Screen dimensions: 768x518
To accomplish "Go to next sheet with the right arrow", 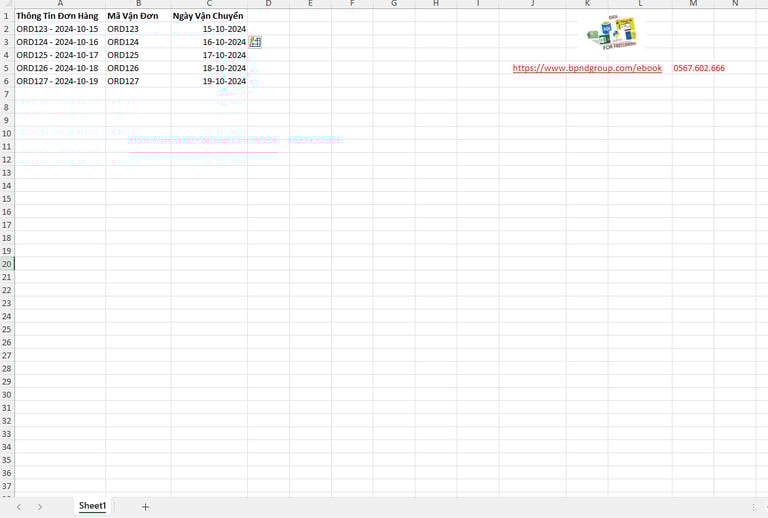I will (40, 507).
